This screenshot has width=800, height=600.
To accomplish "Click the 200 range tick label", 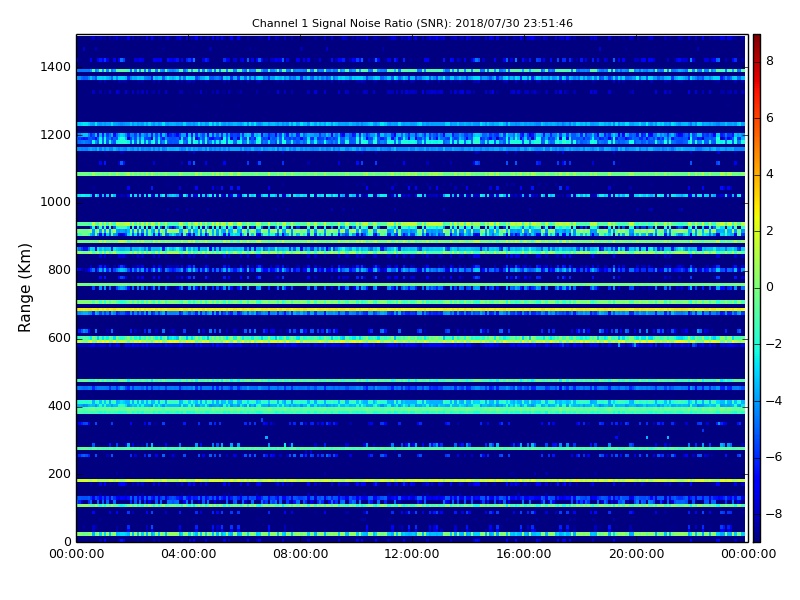I will click(59, 473).
